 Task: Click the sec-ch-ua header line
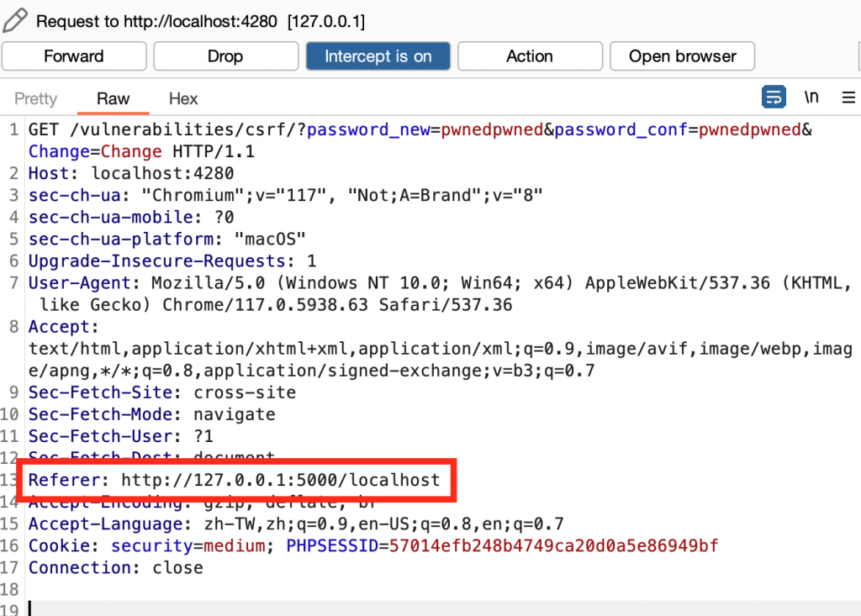pos(286,196)
